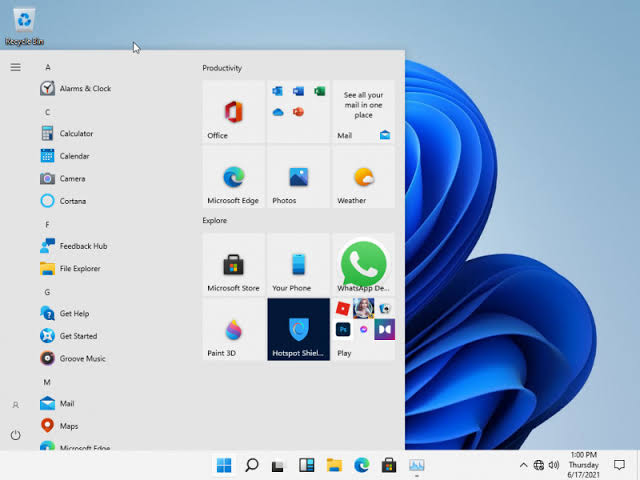Click the Outlook icon in Office apps tile
The image size is (640, 480).
pos(278,91)
